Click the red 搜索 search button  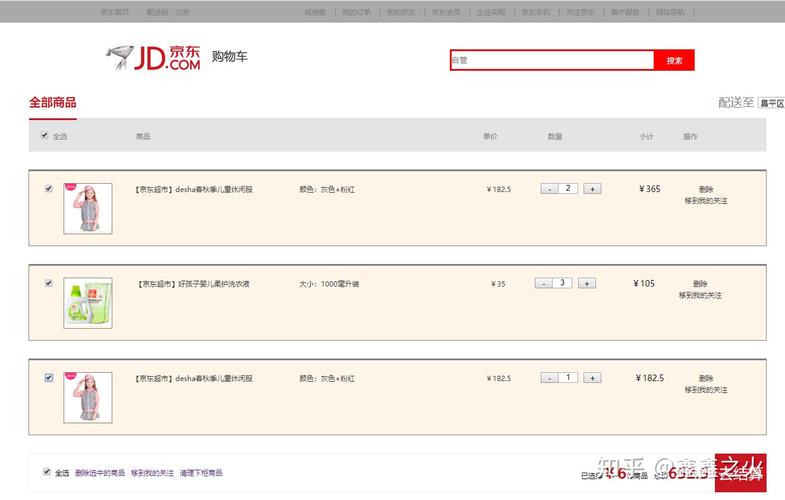click(674, 60)
